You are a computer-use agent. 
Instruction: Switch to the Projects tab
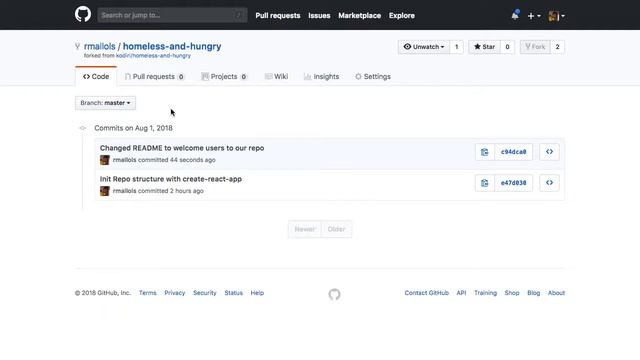(224, 77)
